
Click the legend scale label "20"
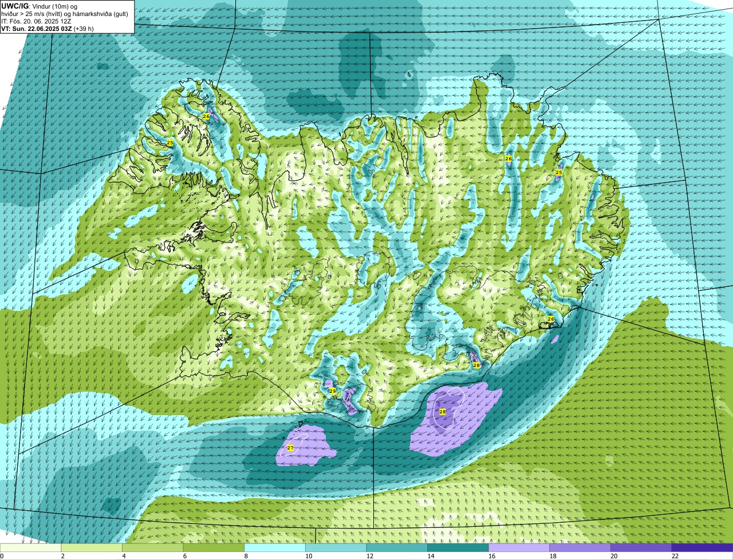pos(614,556)
